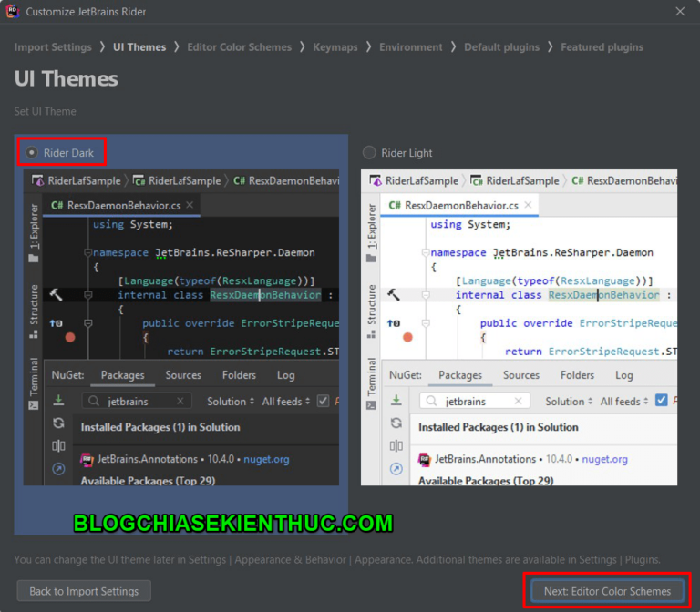Click refresh icon in light NuGet panel
The image size is (700, 612).
(x=396, y=423)
